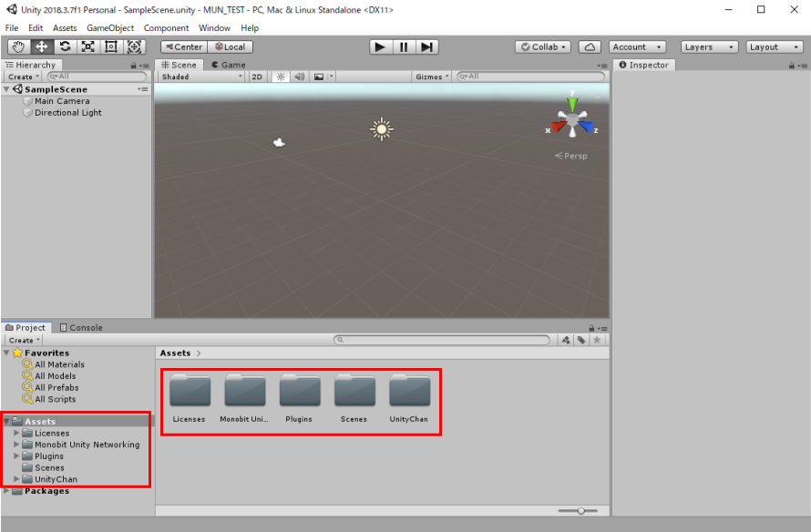Image resolution: width=811 pixels, height=532 pixels.
Task: Toggle pivot Center button
Action: pyautogui.click(x=184, y=47)
